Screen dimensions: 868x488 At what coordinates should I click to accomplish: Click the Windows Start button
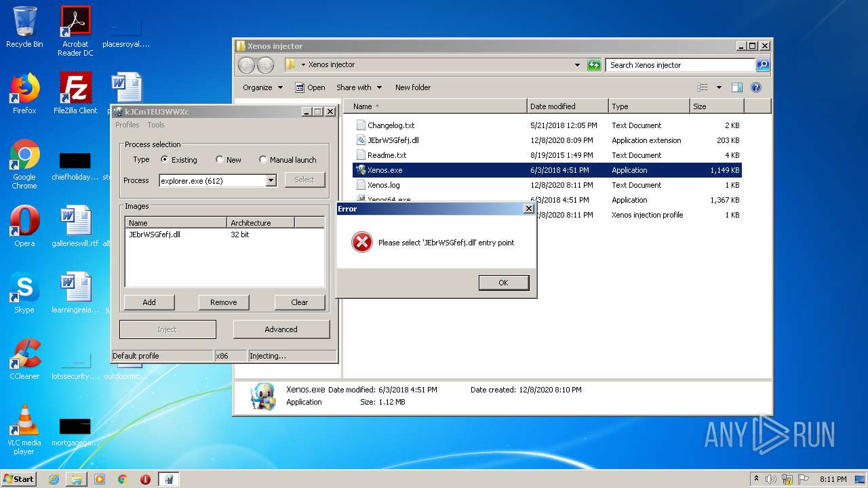19,479
